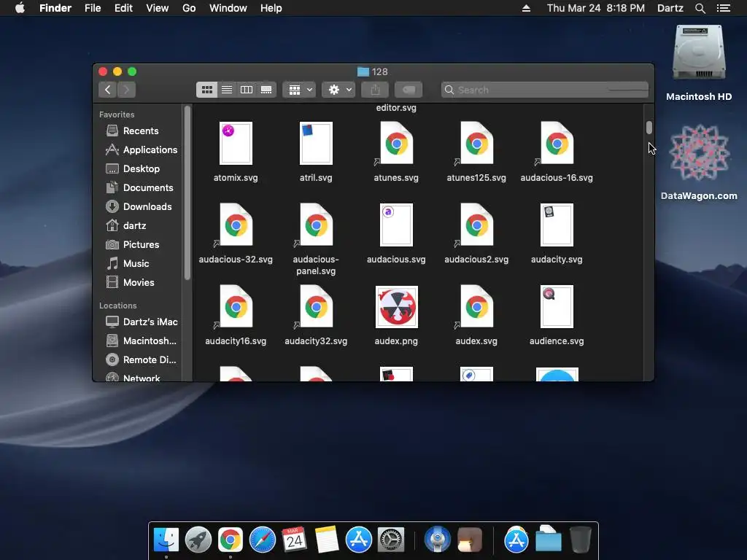747x560 pixels.
Task: Open the gear action menu dropdown
Action: tap(338, 90)
